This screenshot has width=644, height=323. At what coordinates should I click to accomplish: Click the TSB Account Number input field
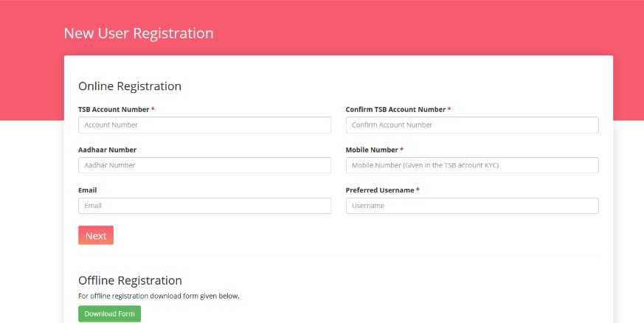point(204,125)
